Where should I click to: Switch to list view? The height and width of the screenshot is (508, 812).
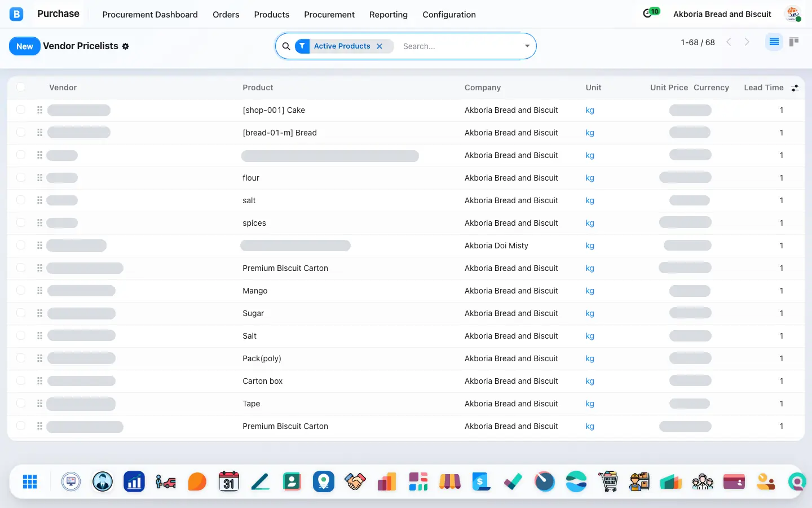click(774, 42)
